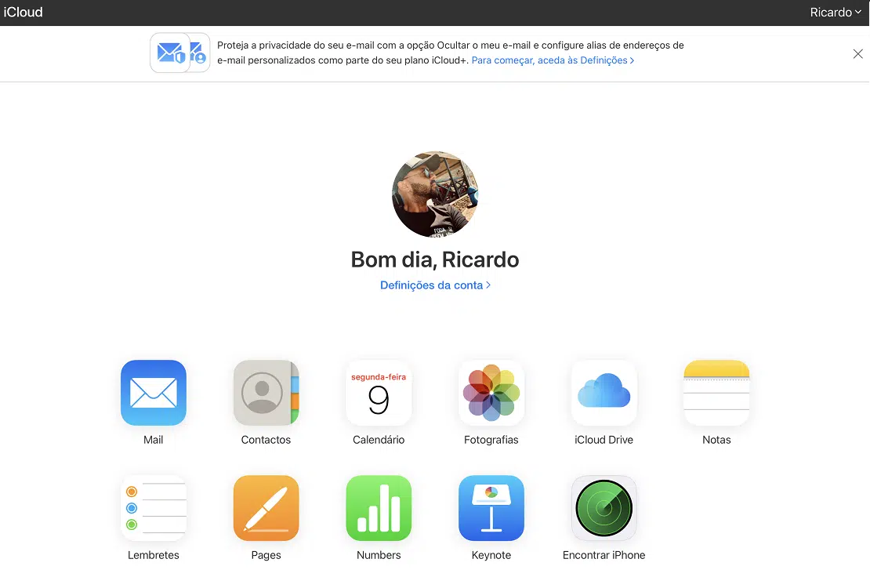This screenshot has height=588, width=870.
Task: Open the Fotografias app icon
Action: tap(491, 393)
